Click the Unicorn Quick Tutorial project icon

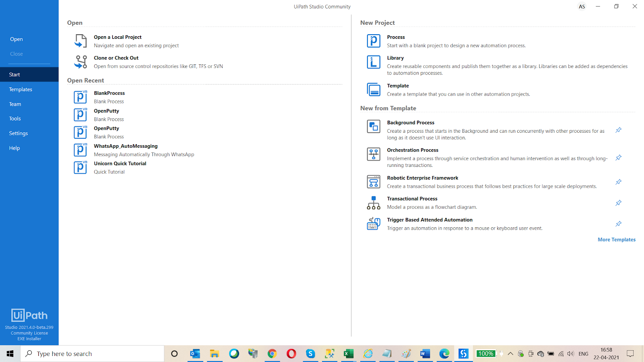(80, 167)
